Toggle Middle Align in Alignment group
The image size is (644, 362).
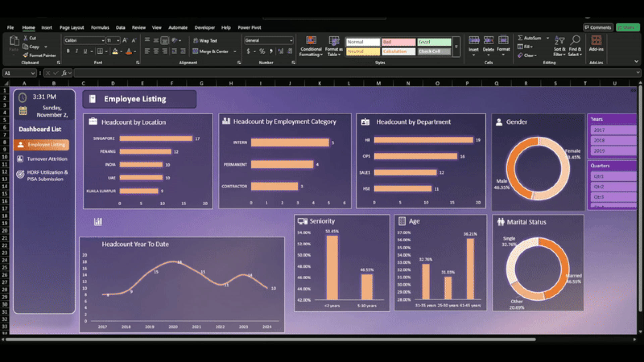tap(156, 40)
